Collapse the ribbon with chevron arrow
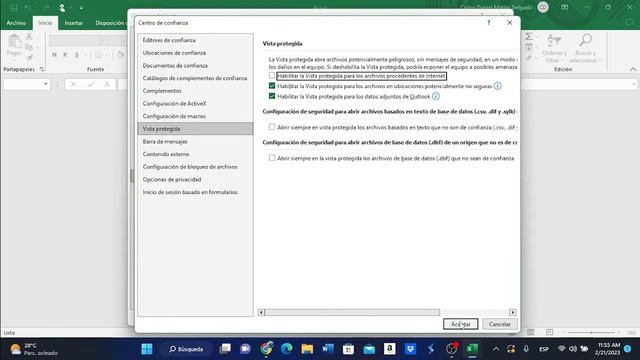The image size is (640, 360). [633, 69]
